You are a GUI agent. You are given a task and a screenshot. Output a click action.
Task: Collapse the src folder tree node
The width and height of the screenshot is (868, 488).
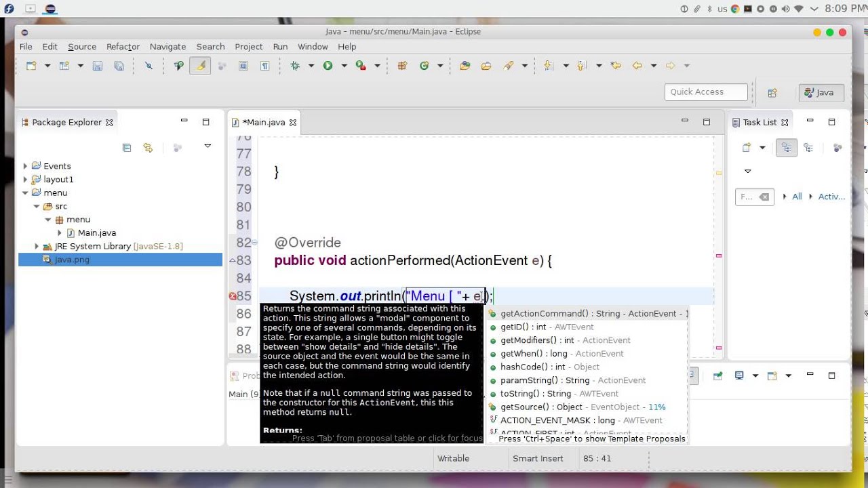click(37, 206)
